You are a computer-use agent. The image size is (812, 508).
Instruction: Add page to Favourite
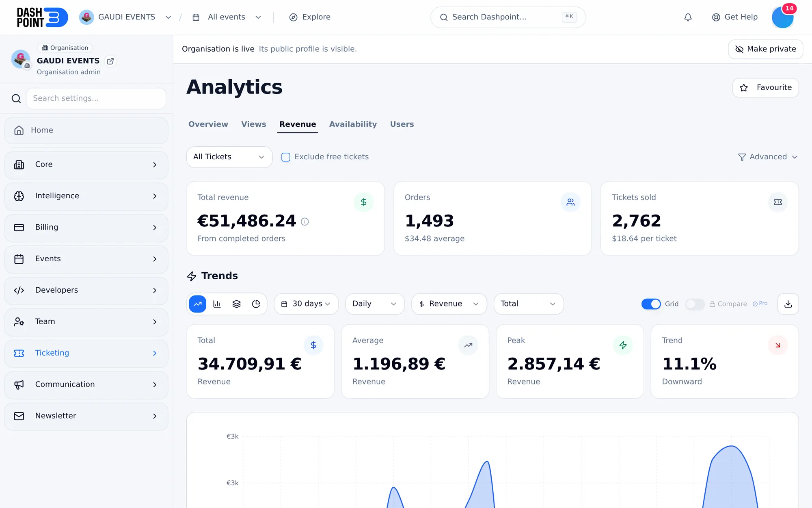pos(765,88)
